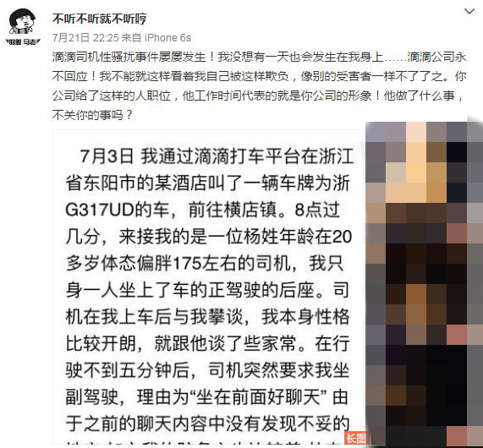Screen dimensions: 483x448
Task: Open the poster's cartoon avatar picture
Action: (x=23, y=22)
